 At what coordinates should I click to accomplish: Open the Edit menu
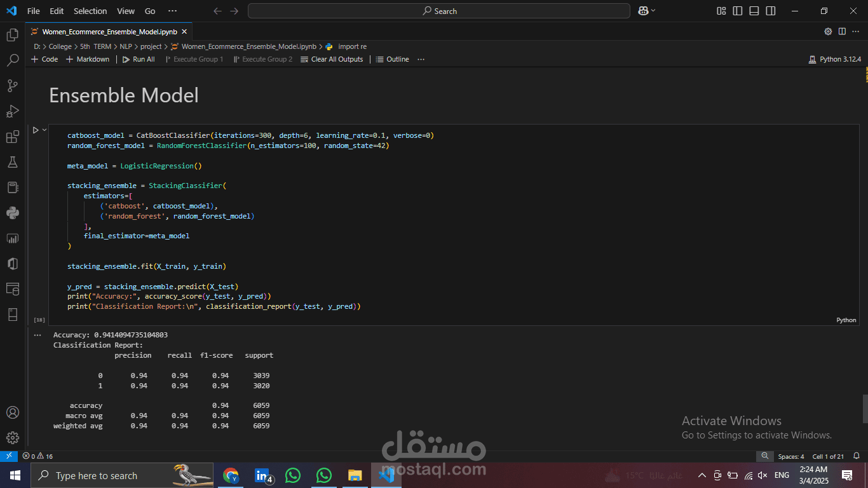tap(57, 11)
